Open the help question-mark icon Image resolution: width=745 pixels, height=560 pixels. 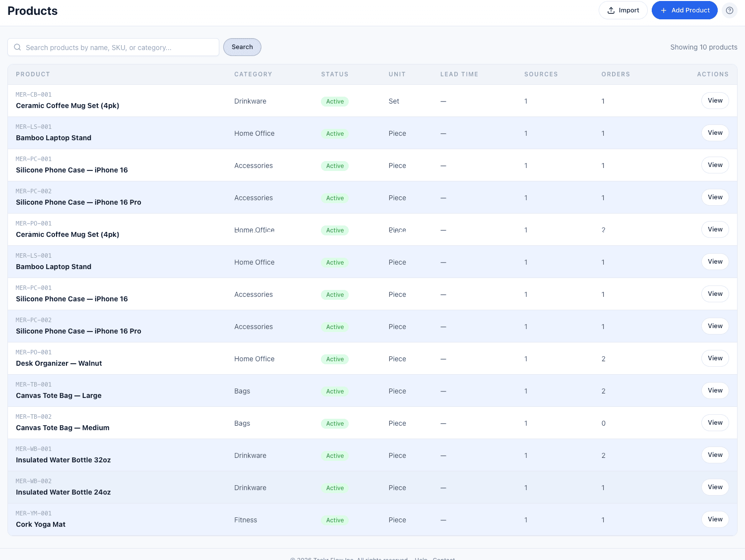click(x=729, y=10)
